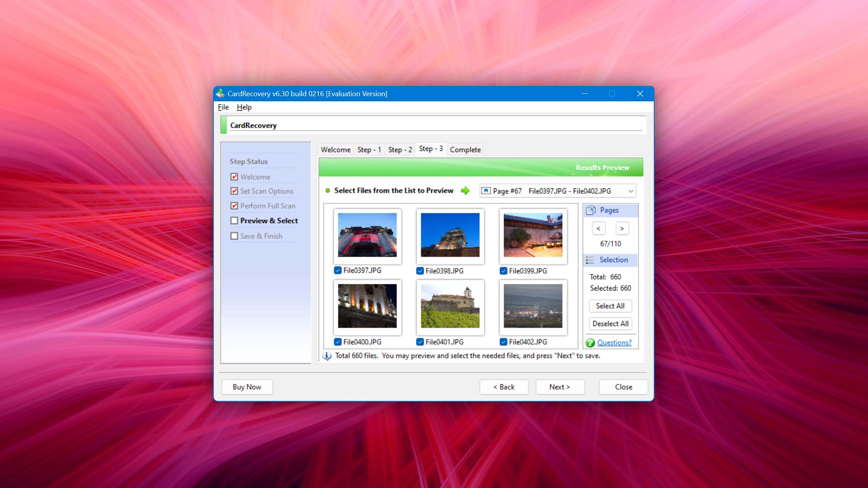Click the Preview & Select status checkbox

click(x=234, y=220)
